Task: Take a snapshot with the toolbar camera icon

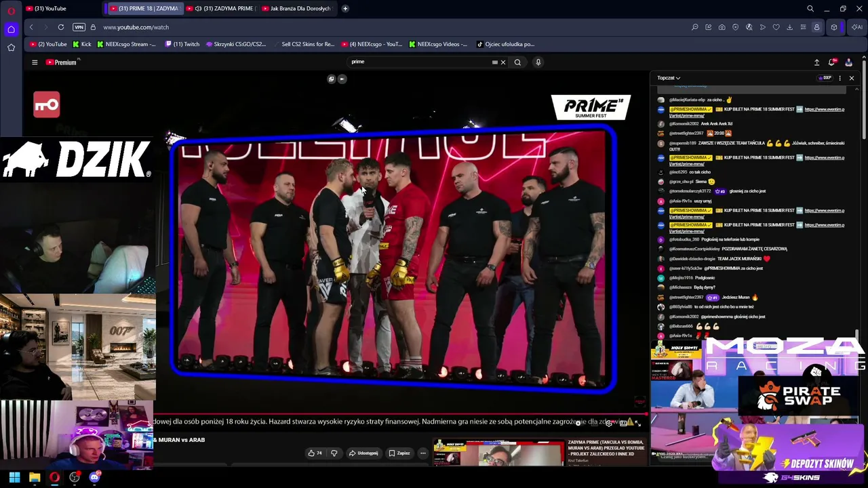Action: point(722,27)
